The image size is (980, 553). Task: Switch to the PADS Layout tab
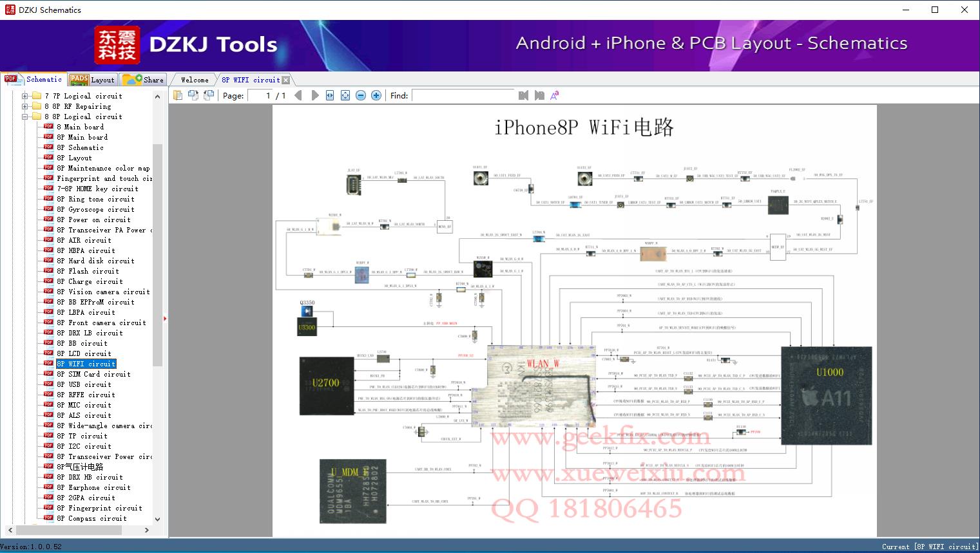pyautogui.click(x=92, y=79)
